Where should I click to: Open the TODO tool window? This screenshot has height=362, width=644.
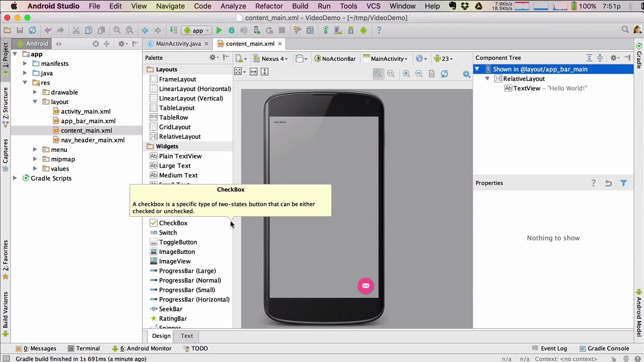(195, 348)
